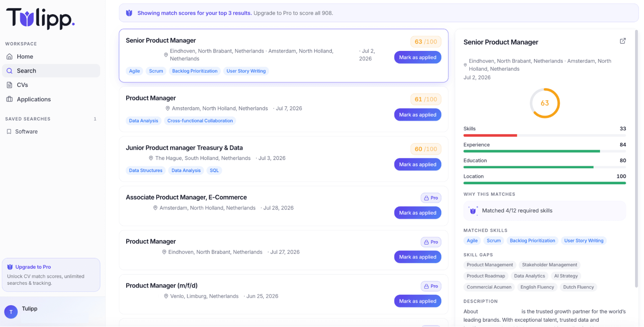
Task: Click the 63 score ring chart
Action: [x=545, y=103]
